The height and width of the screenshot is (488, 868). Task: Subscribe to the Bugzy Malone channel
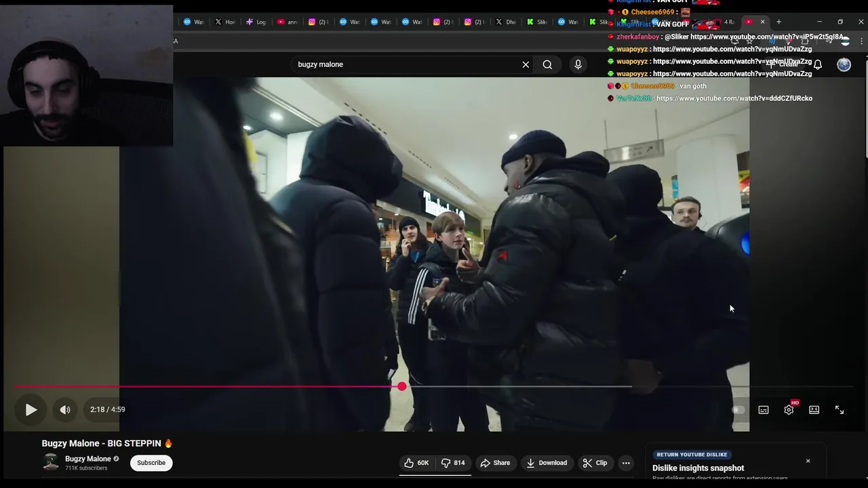tap(151, 463)
